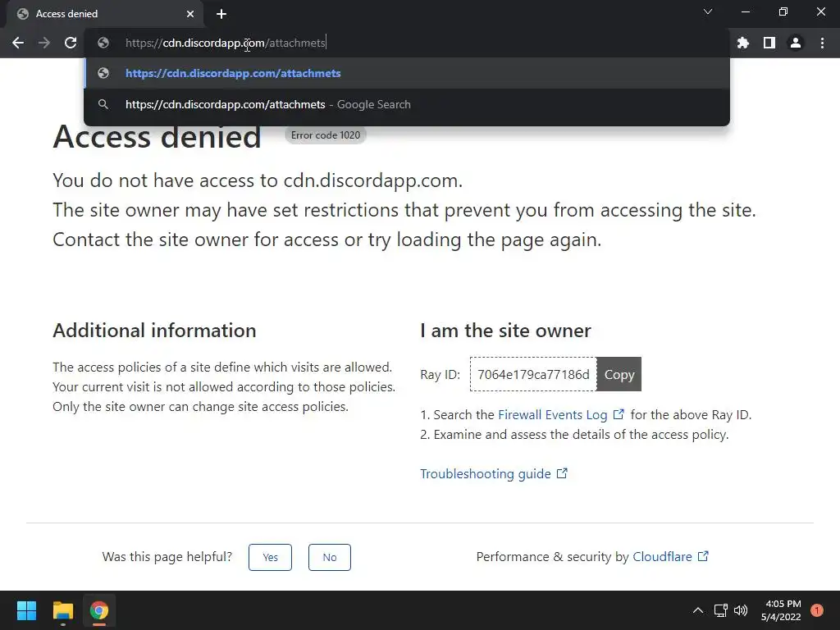This screenshot has width=840, height=630.
Task: Show hidden system tray icons
Action: [x=697, y=610]
